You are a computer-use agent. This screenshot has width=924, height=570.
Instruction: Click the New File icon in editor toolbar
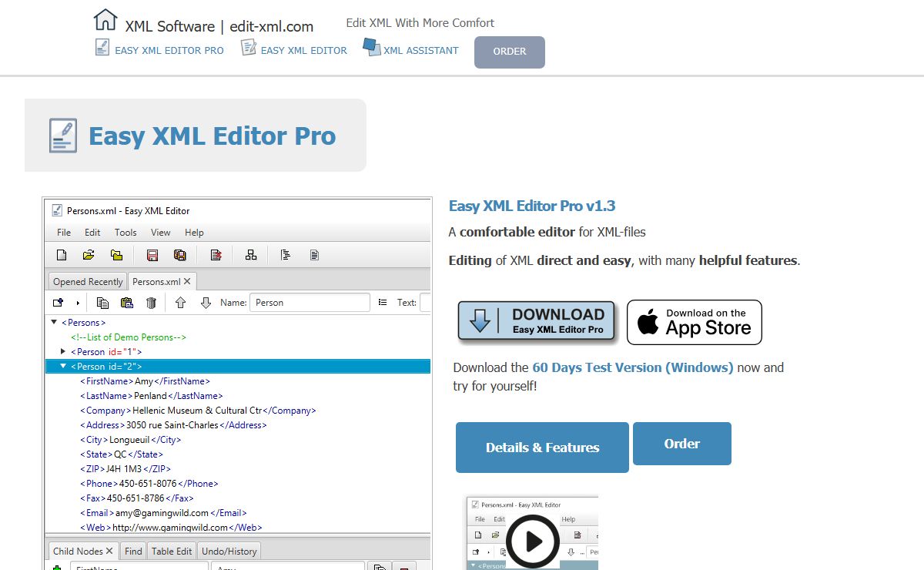tap(62, 255)
